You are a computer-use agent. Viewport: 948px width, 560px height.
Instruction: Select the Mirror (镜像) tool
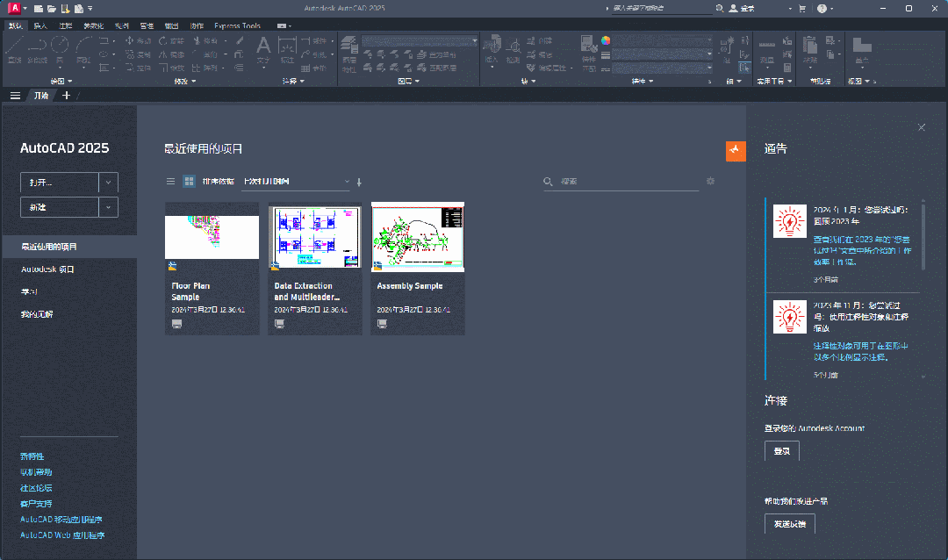coord(171,54)
